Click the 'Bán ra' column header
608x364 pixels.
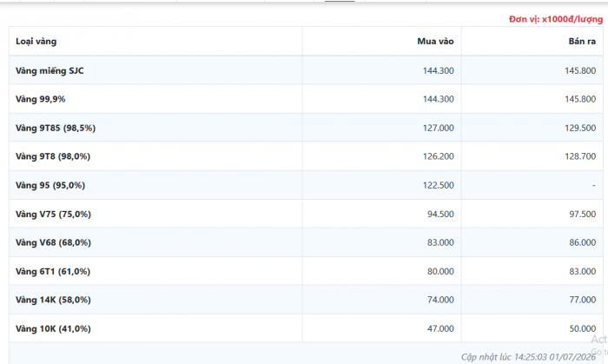point(582,42)
